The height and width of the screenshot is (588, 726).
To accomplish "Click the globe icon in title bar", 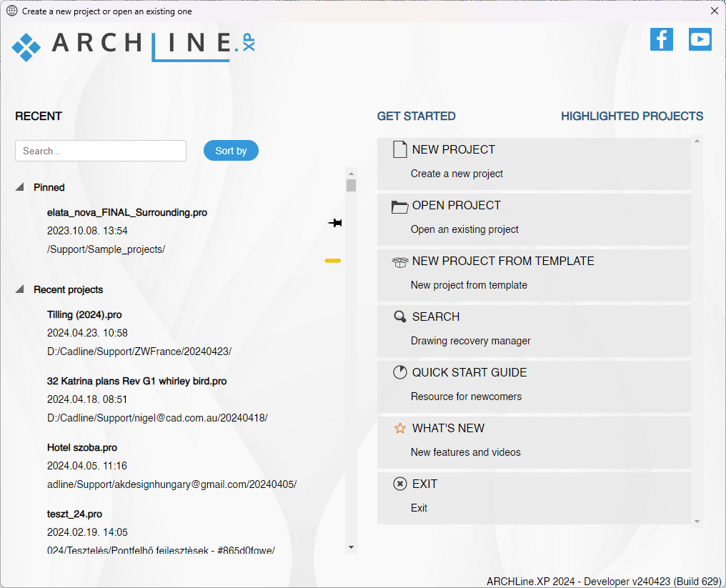I will [12, 11].
